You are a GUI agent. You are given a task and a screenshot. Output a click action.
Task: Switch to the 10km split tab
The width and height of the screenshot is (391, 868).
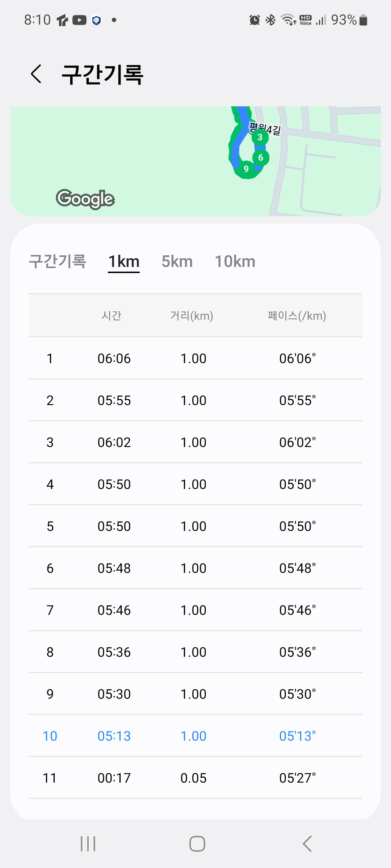235,261
